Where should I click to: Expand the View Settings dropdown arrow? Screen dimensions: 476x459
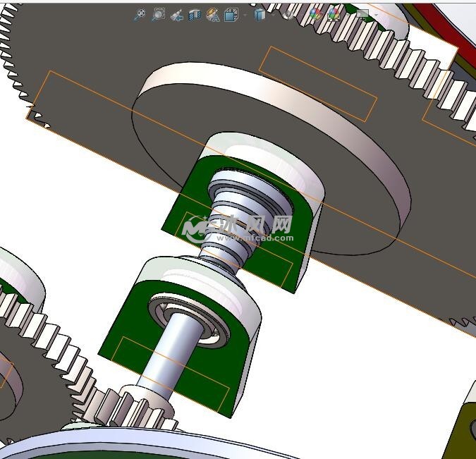pos(377,15)
